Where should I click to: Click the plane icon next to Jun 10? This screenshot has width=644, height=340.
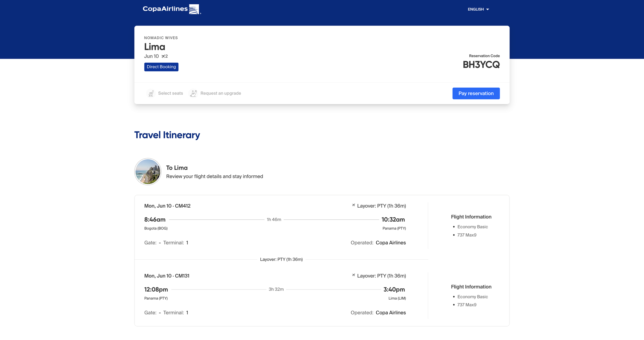pos(163,56)
